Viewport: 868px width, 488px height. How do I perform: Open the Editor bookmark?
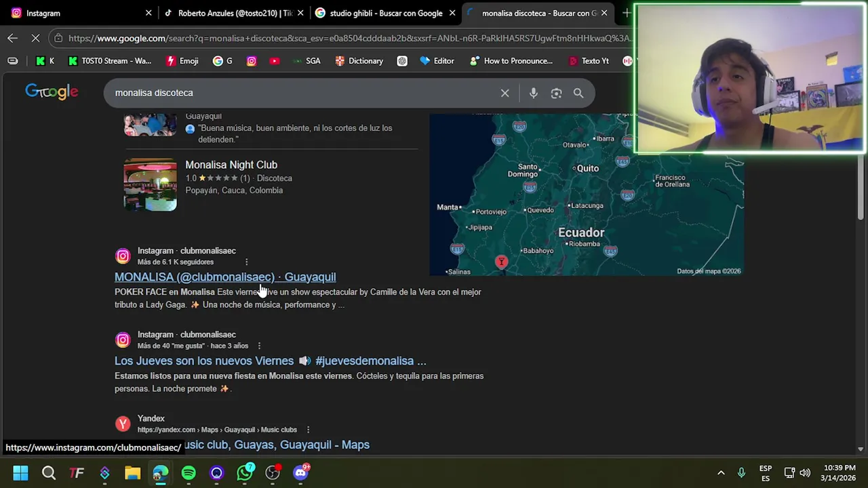[437, 61]
